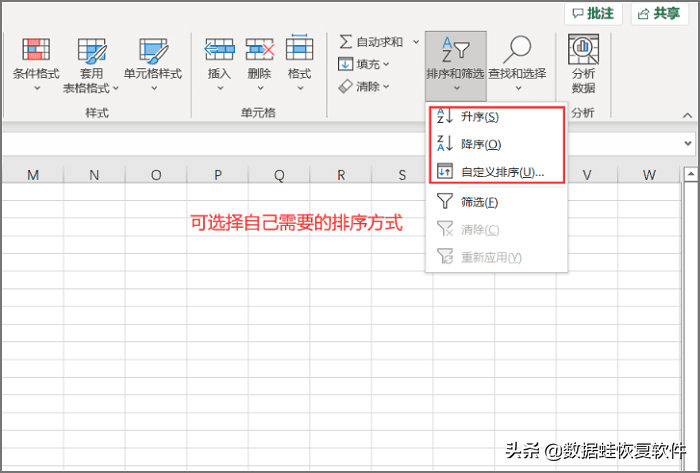This screenshot has height=473, width=700.
Task: Collapse the ribbon with the caret
Action: coord(687,116)
